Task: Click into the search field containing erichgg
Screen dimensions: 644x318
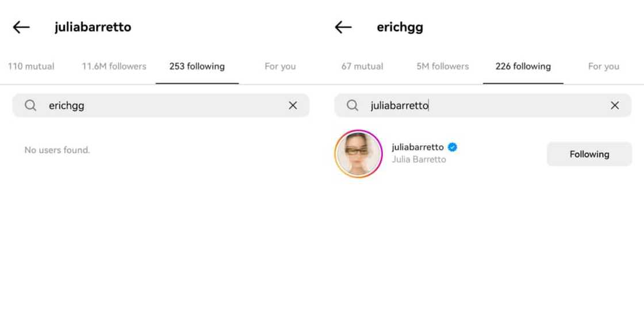Action: 160,106
